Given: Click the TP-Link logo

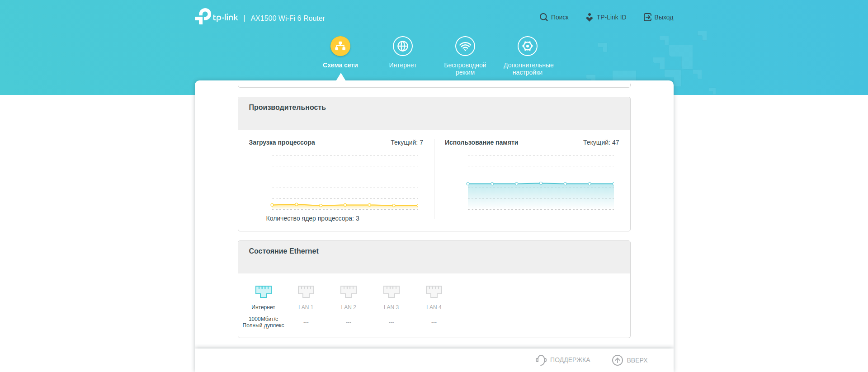Looking at the screenshot, I should point(216,17).
